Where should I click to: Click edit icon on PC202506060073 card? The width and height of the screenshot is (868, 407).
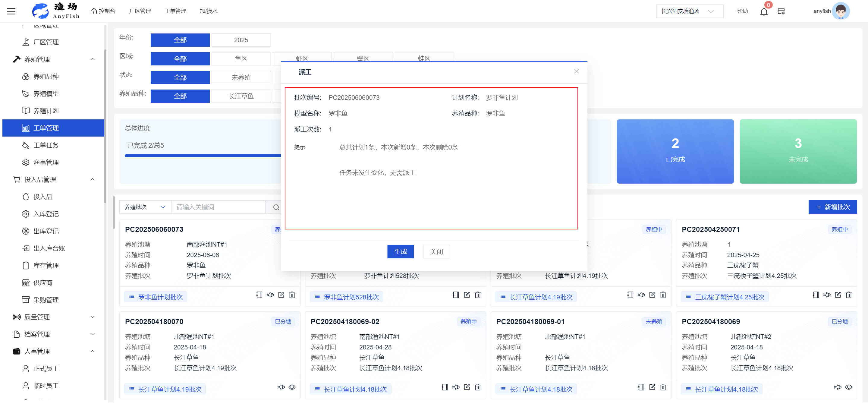tap(281, 295)
